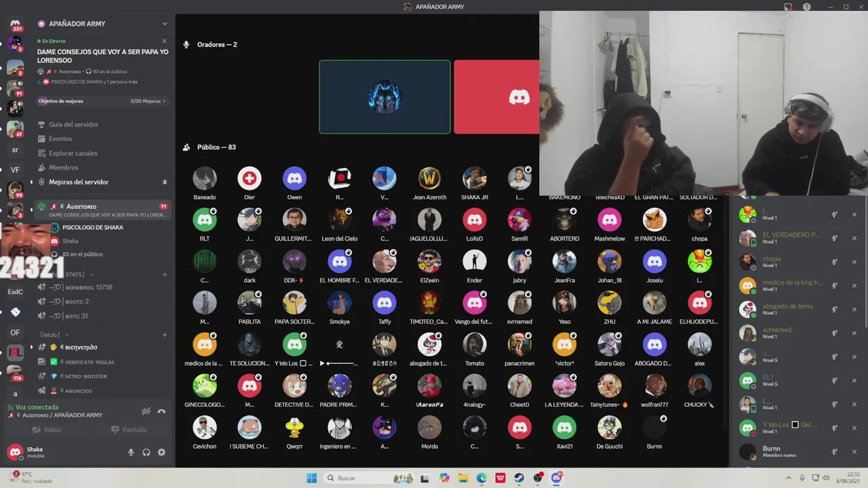
Task: Open De Guuchi audience avatar
Action: pos(610,428)
